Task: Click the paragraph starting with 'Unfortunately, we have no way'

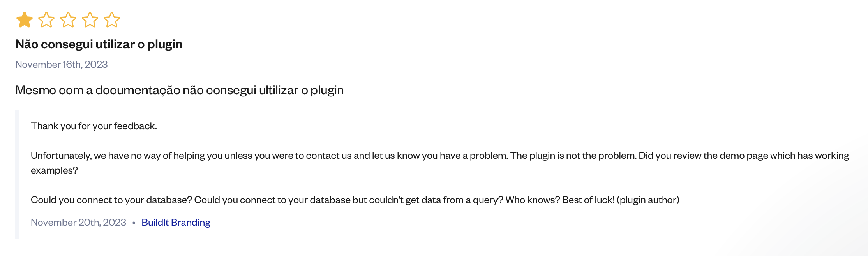Action: pos(440,163)
